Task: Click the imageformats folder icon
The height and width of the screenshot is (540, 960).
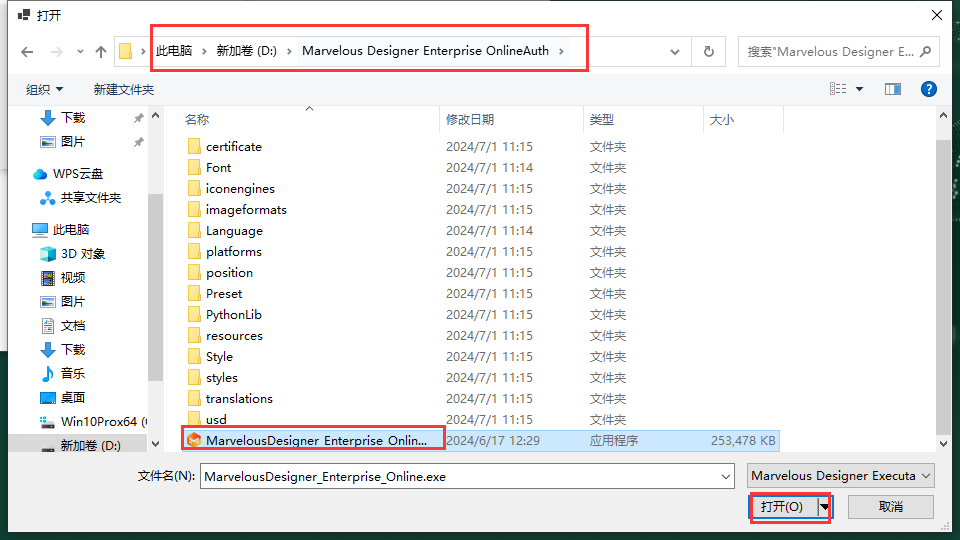Action: [x=194, y=209]
